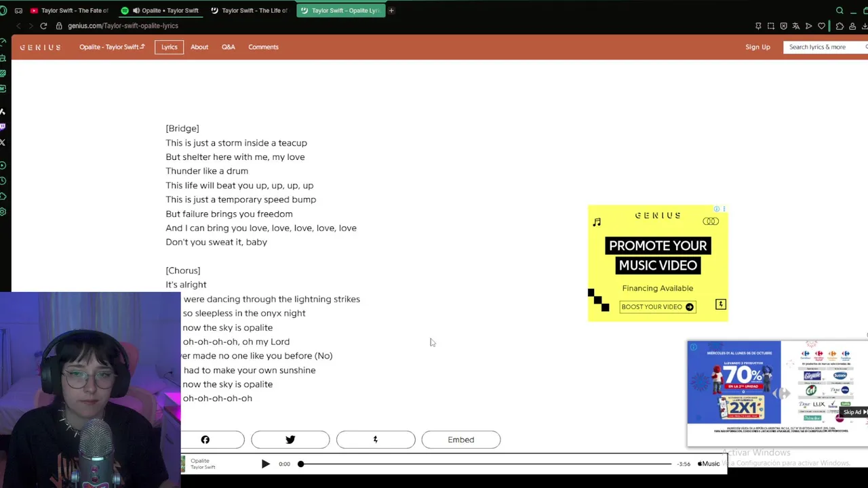Open the extensions cube icon
Image resolution: width=868 pixels, height=488 pixels.
[x=840, y=26]
